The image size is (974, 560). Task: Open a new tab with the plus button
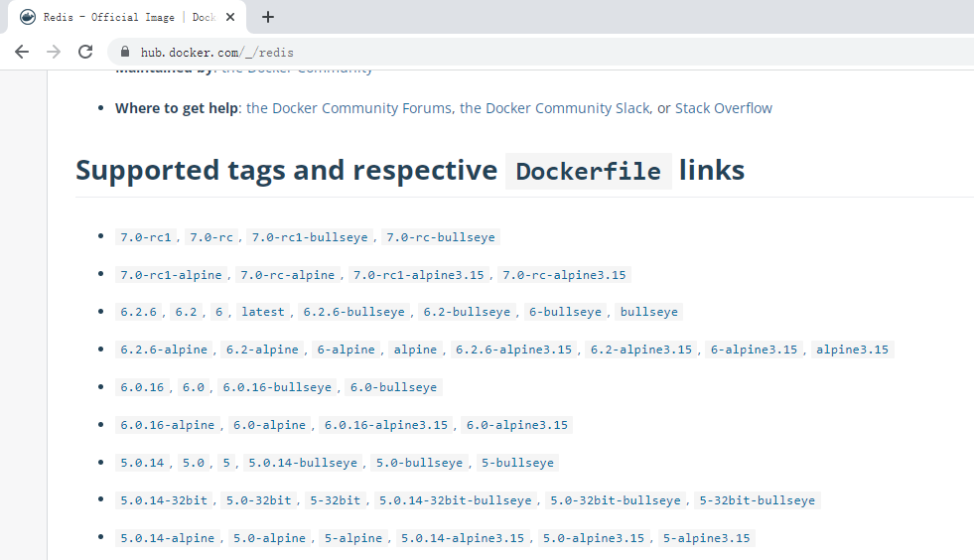coord(268,17)
